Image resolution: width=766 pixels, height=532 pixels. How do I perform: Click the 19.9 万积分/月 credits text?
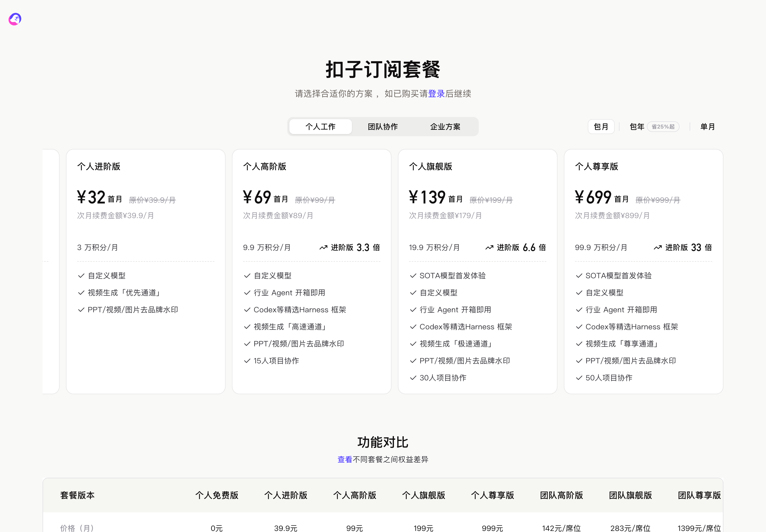(434, 247)
